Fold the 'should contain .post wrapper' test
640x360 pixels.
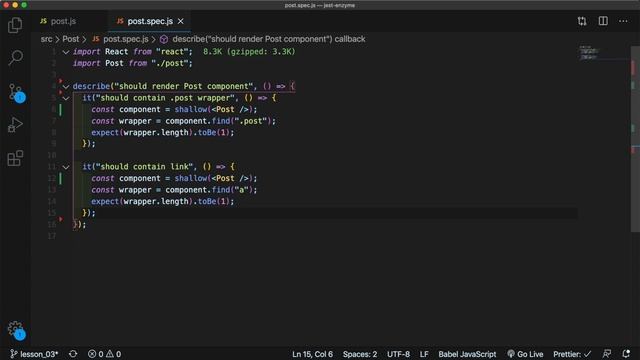point(66,98)
